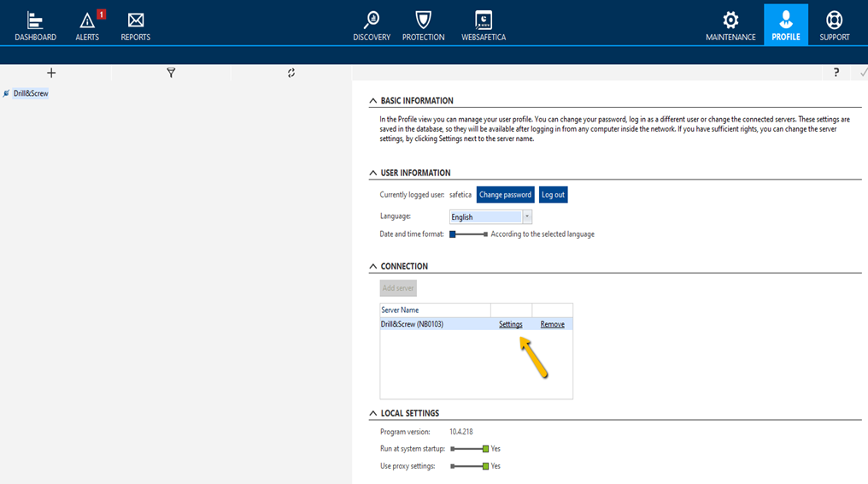Collapse the Connection section

[x=373, y=267]
